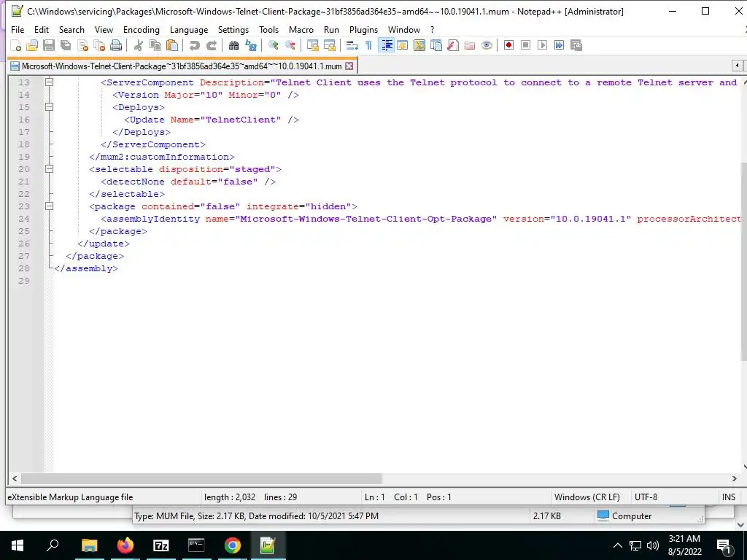This screenshot has height=560, width=747.
Task: Open the Document Map panel icon
Action: point(419,45)
